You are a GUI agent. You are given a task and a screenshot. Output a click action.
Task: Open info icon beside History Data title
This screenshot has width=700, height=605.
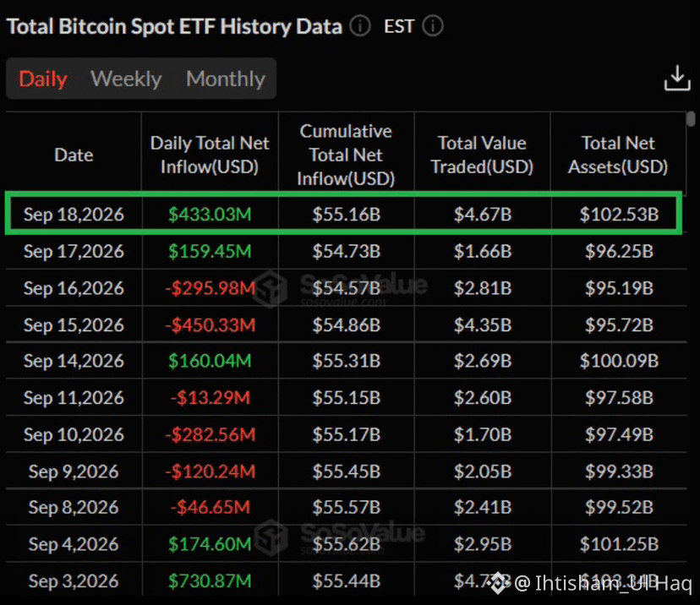click(x=360, y=26)
